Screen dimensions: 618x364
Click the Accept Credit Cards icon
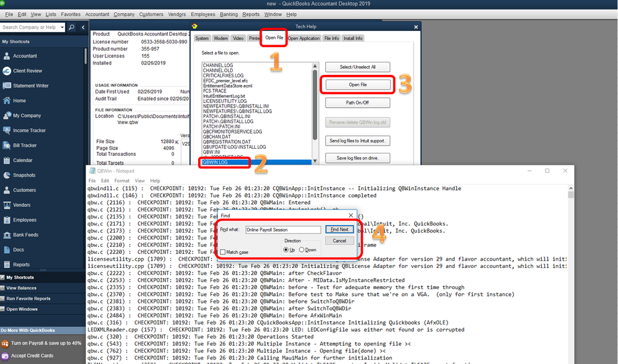(5, 356)
